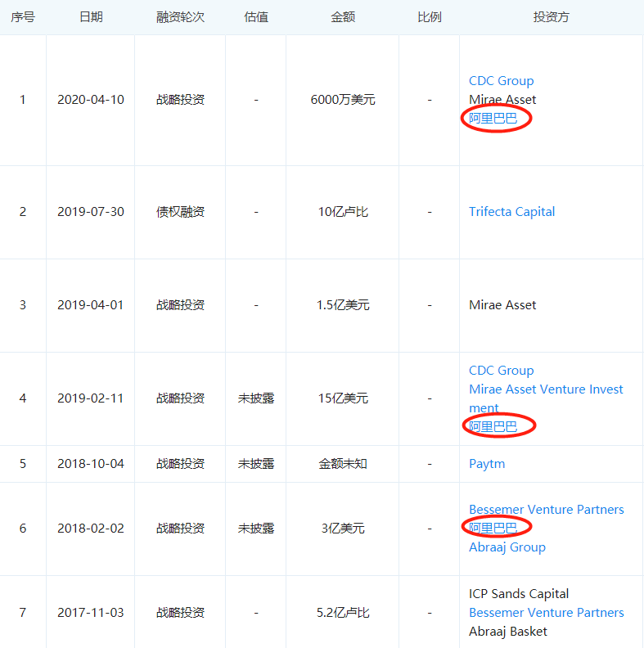Select the 序号 column header
Image resolution: width=644 pixels, height=648 pixels.
tap(23, 17)
